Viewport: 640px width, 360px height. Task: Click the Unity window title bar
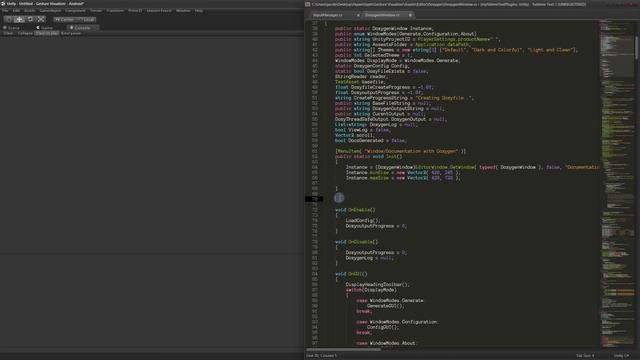pos(152,4)
